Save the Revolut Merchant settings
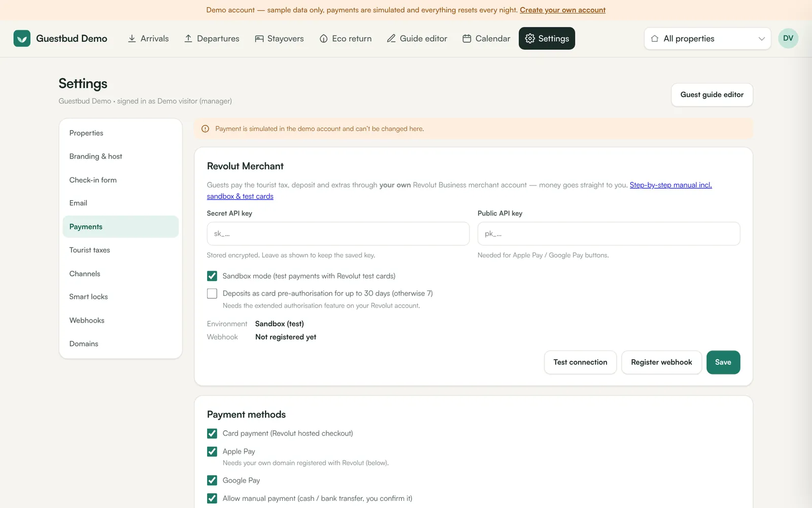The height and width of the screenshot is (508, 812). 723,362
